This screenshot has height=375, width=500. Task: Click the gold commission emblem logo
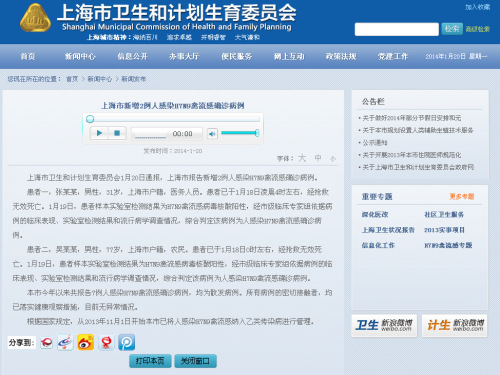(x=35, y=18)
